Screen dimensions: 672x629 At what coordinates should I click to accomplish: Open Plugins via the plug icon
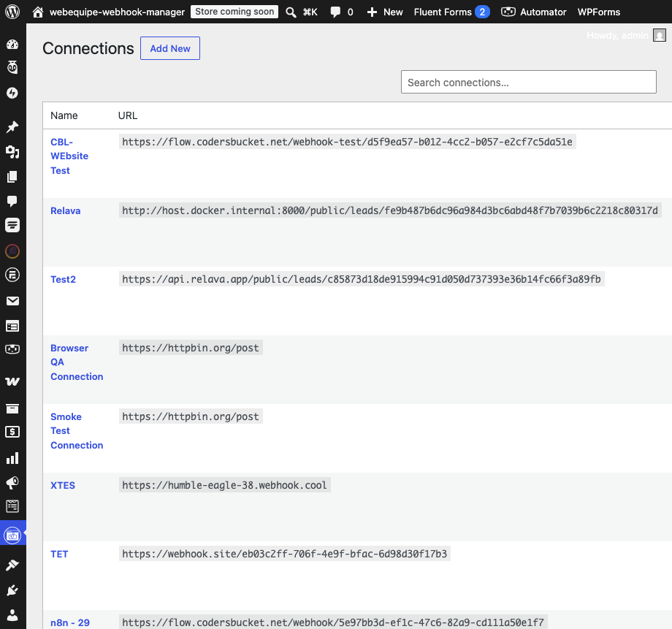12,590
